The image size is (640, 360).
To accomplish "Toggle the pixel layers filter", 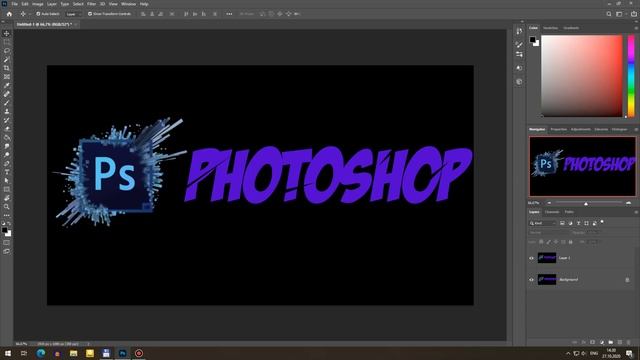I will pos(562,223).
